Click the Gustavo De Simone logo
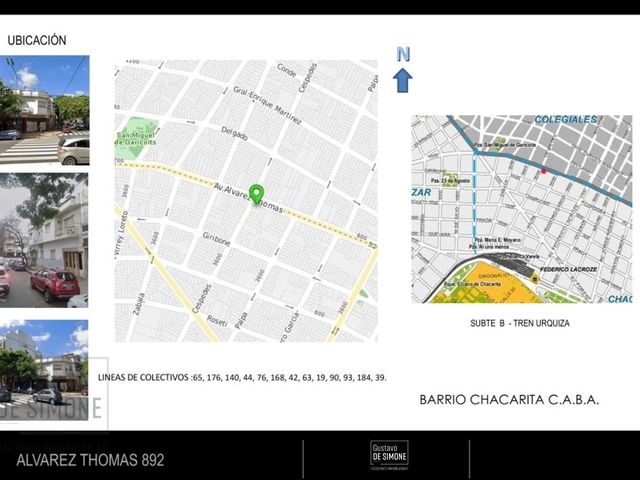This screenshot has width=640, height=480. (x=389, y=453)
